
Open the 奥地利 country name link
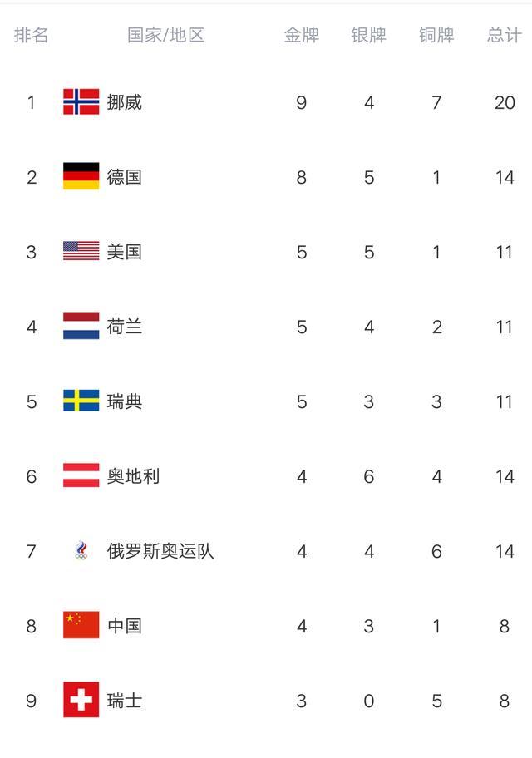[133, 476]
